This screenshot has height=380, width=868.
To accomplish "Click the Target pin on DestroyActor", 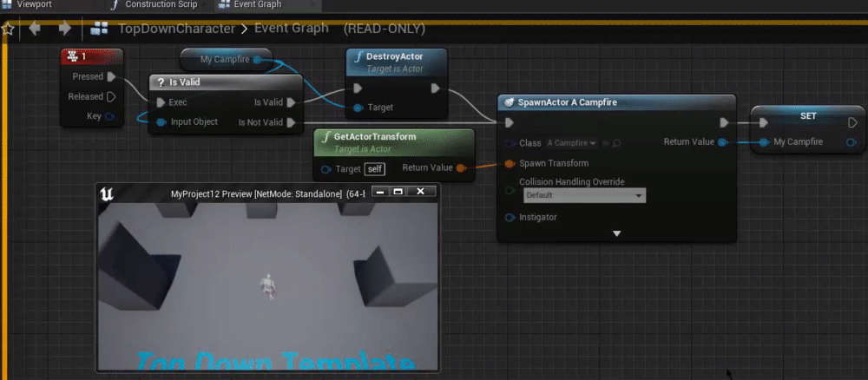I will [358, 108].
